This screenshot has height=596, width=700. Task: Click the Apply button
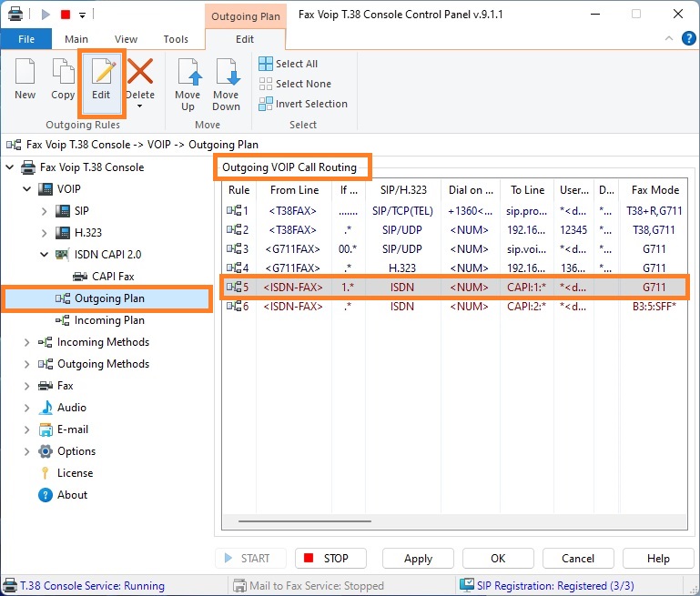(418, 559)
